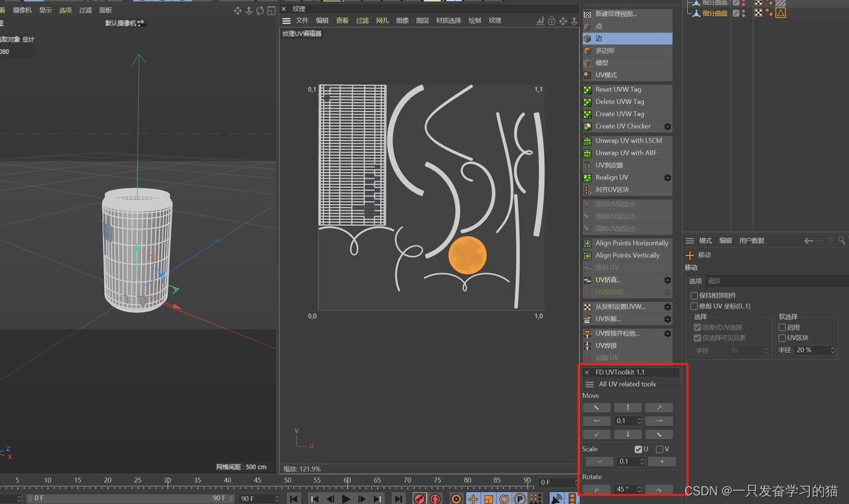Select UV剥皮器 (UV peeler) tool
Screen dimensions: 849x504
(627, 165)
